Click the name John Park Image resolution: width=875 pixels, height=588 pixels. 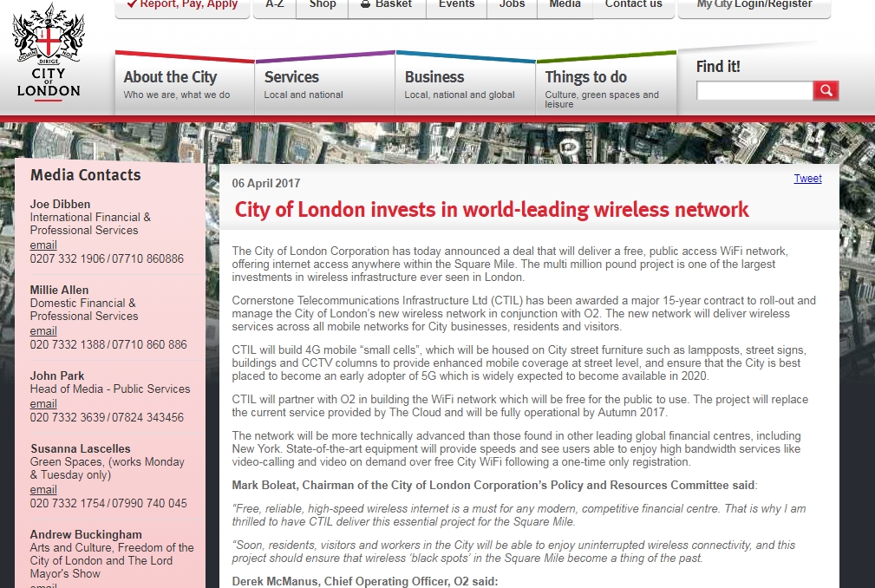57,376
